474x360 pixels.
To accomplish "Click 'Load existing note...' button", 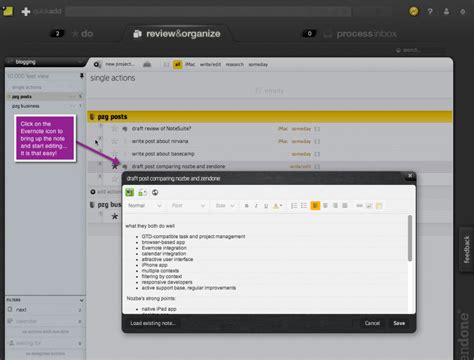I will tap(153, 323).
